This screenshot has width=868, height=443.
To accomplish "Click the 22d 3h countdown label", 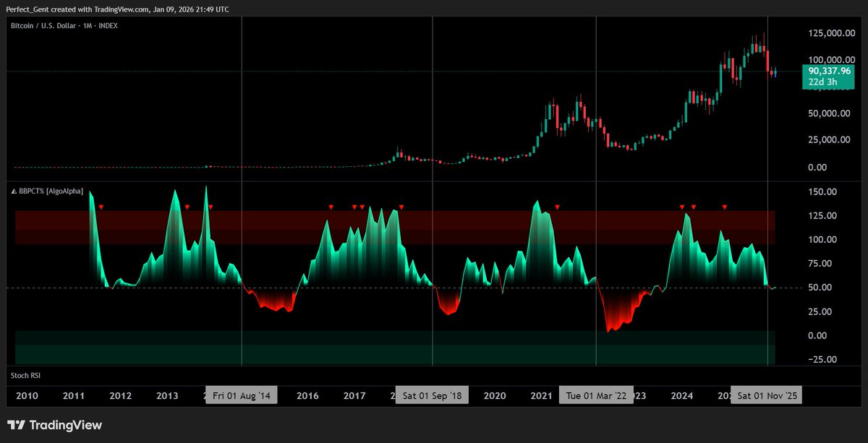I will (x=821, y=82).
